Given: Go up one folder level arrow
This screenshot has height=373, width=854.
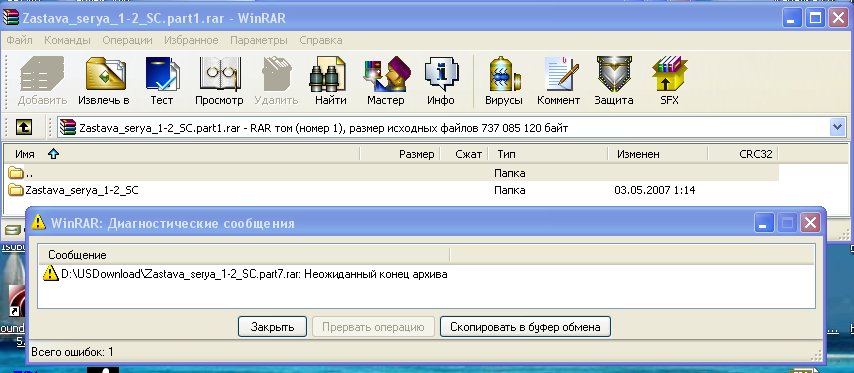Looking at the screenshot, I should 23,127.
